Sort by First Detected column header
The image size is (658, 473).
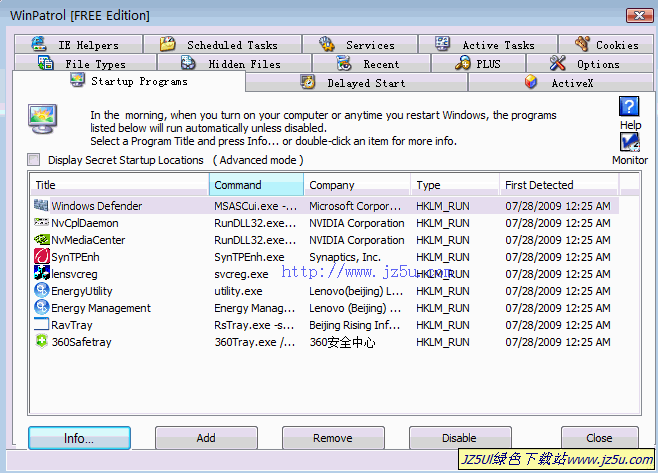559,185
